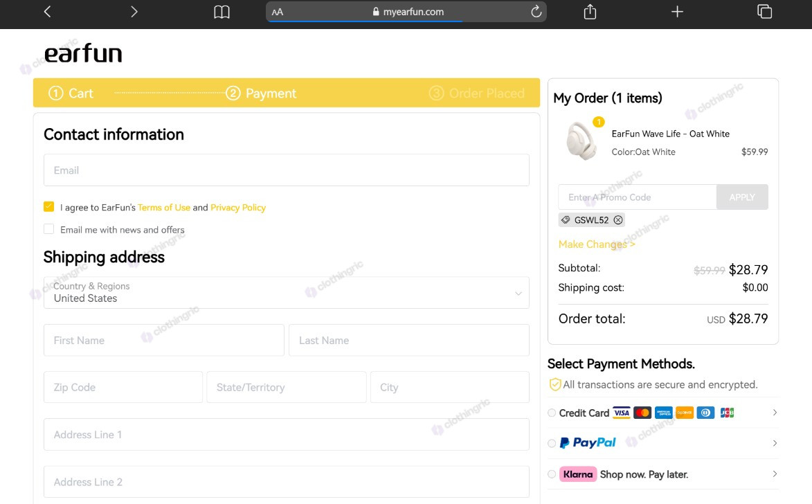Click the struck-through $59.99 subtotal price

click(709, 271)
